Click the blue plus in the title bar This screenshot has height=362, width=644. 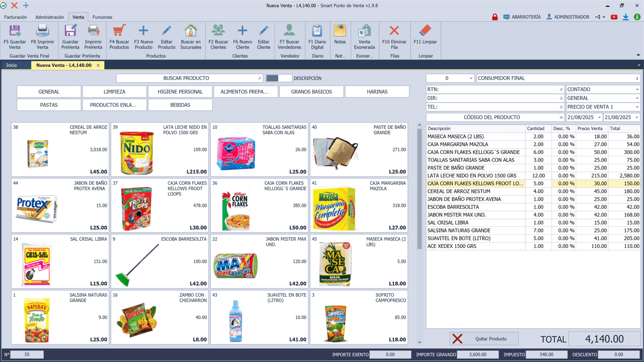25,5
